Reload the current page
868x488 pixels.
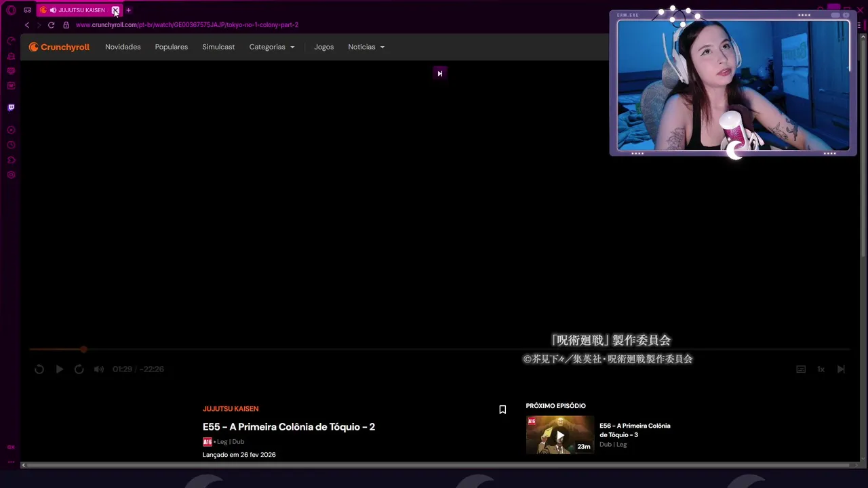(x=51, y=25)
